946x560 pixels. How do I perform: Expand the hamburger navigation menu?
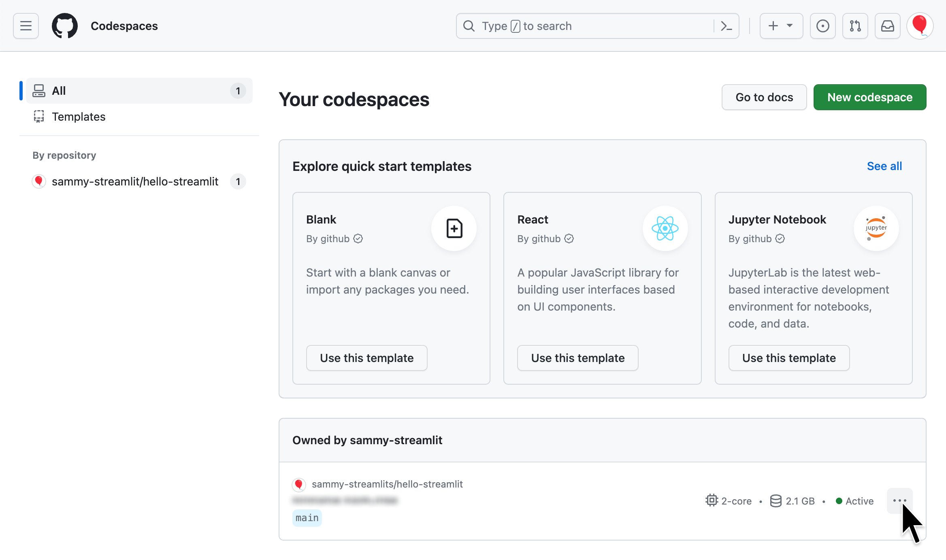click(x=26, y=26)
